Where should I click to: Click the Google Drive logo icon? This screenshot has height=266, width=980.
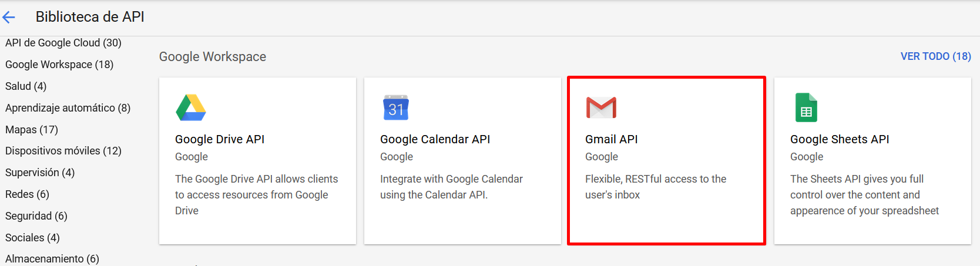(x=191, y=107)
